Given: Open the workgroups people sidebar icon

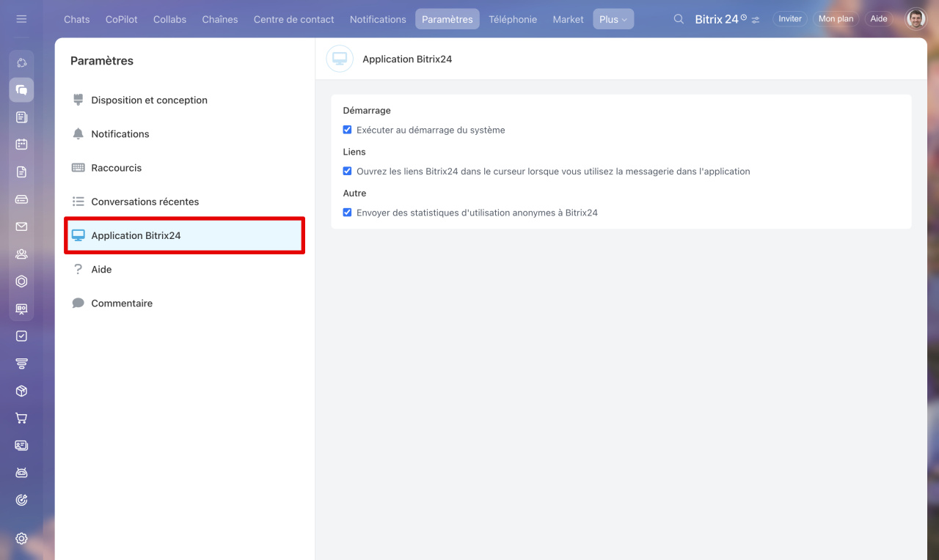Looking at the screenshot, I should pyautogui.click(x=21, y=254).
